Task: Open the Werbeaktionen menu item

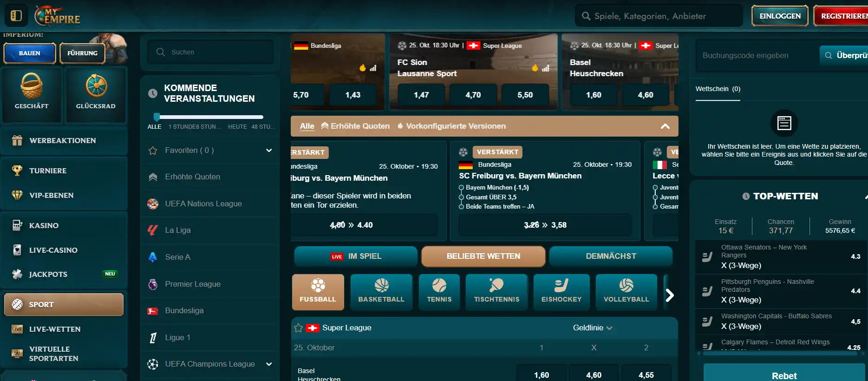Action: point(64,140)
